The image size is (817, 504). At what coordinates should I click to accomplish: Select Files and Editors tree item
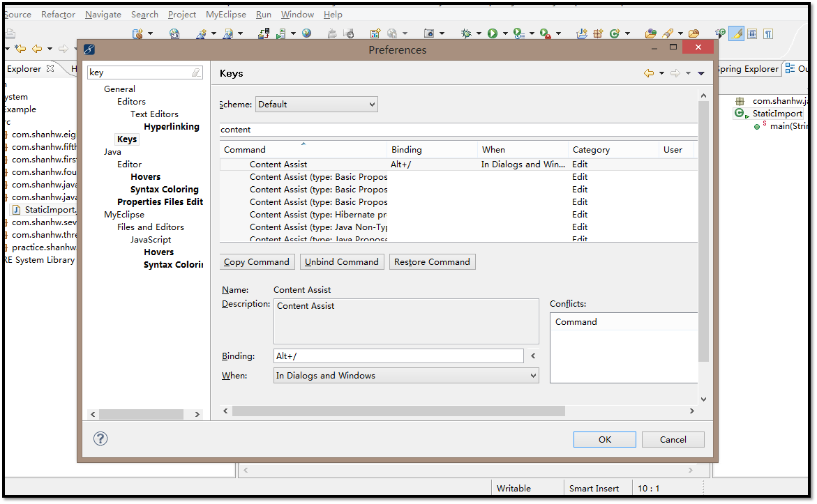point(151,227)
